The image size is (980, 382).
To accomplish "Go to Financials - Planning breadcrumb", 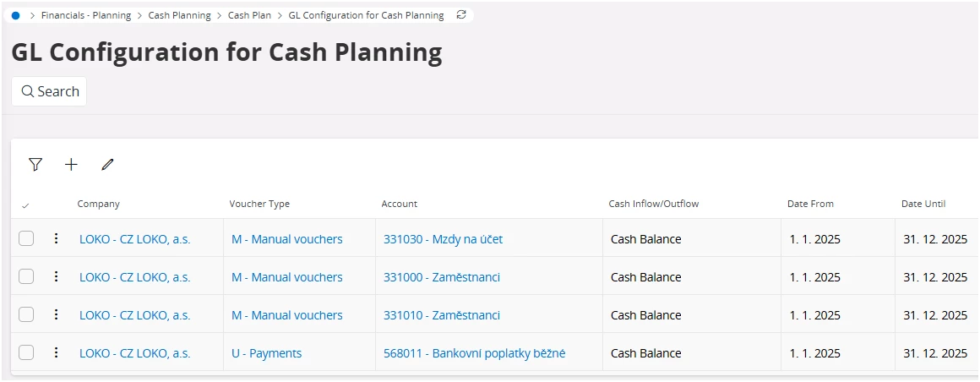I will coord(86,15).
